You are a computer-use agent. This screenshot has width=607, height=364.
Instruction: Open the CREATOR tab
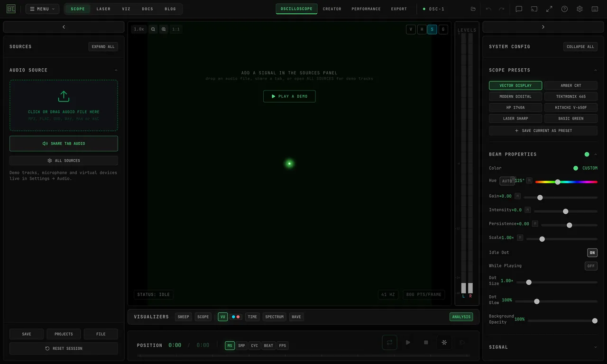coord(332,9)
